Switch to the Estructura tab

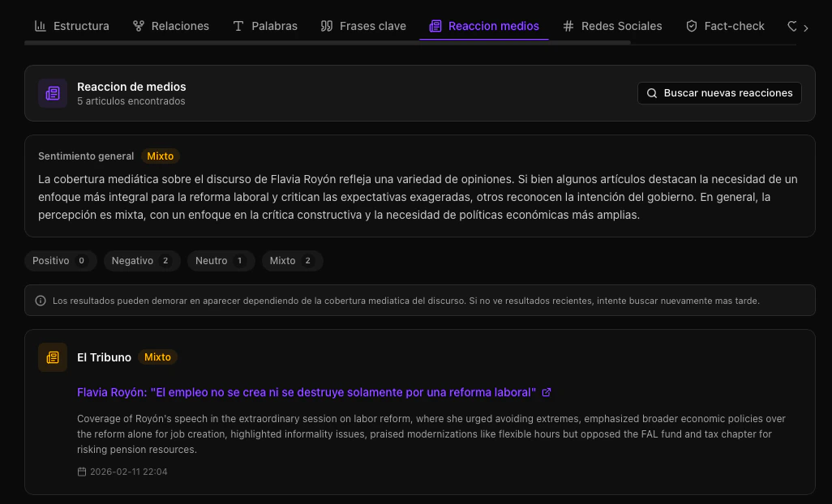click(71, 25)
